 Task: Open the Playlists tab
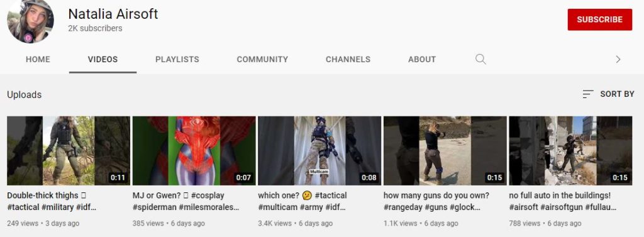177,60
